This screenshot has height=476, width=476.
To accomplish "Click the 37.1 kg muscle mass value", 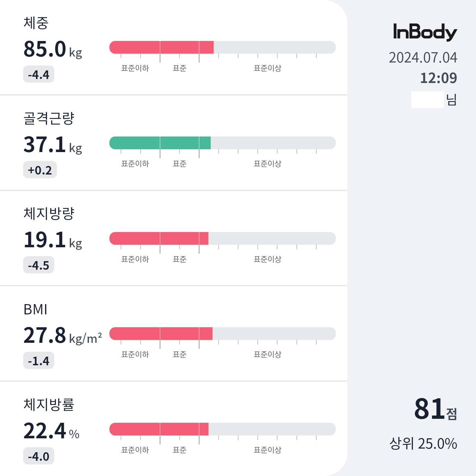I will click(53, 145).
